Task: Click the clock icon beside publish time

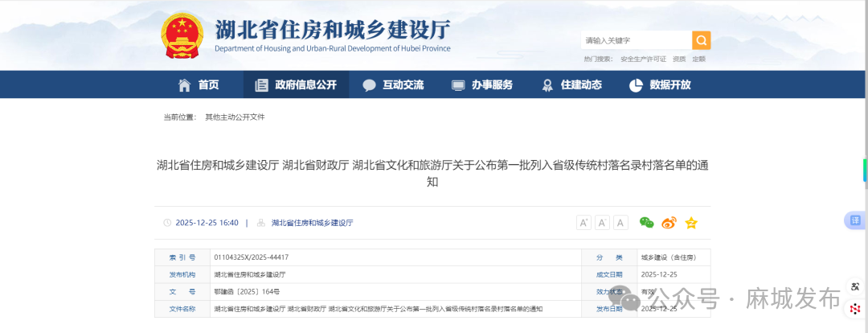Action: pyautogui.click(x=167, y=223)
